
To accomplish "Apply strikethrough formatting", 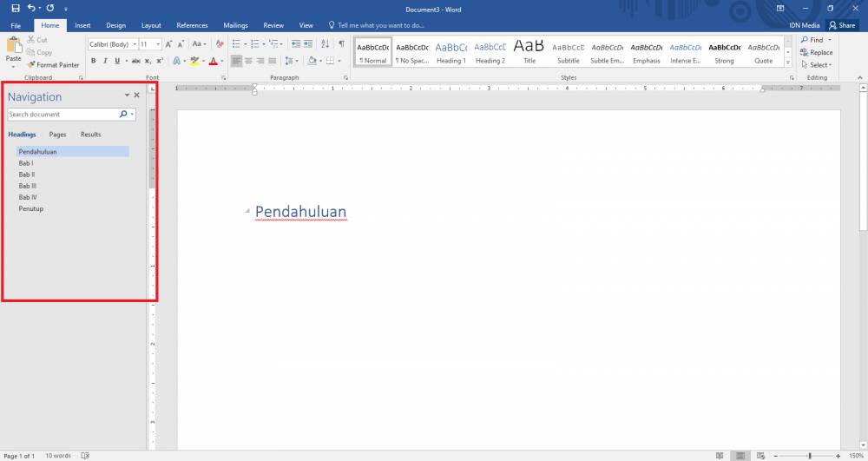I will click(136, 61).
